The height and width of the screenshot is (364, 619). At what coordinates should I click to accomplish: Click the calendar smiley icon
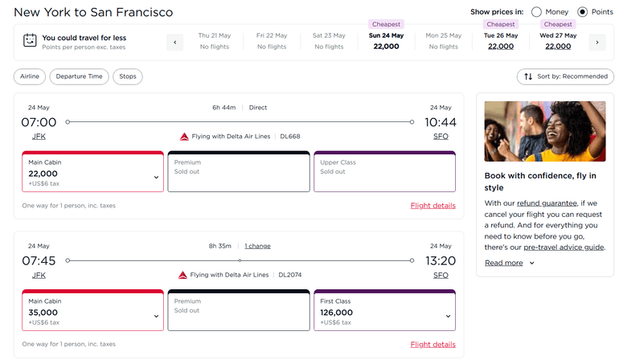tap(30, 41)
